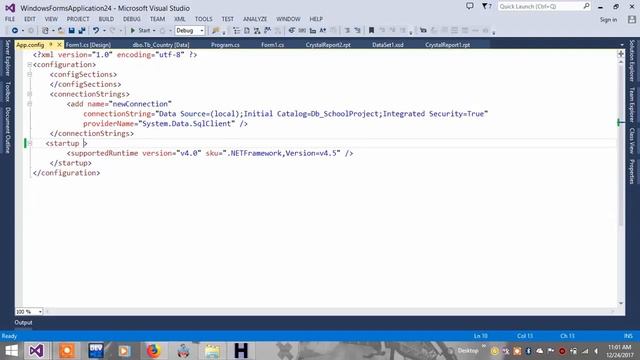The image size is (640, 360).
Task: Switch to the Program.cs tab
Action: (225, 45)
